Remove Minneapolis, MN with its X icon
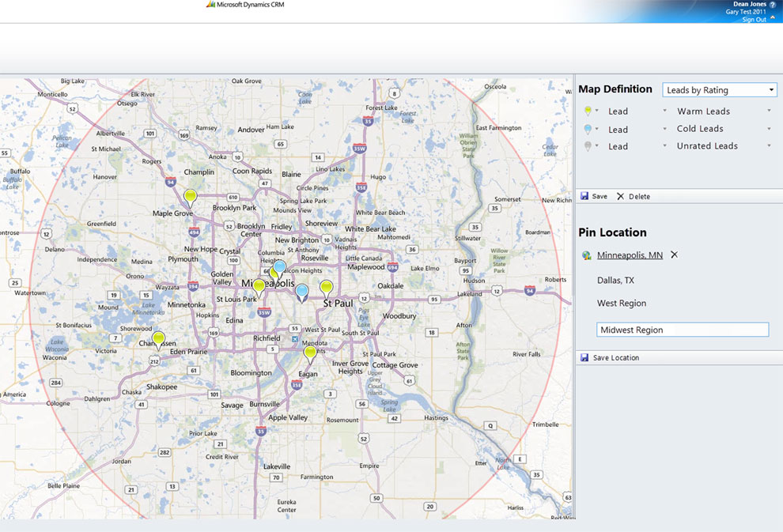This screenshot has width=783, height=532. coord(674,255)
